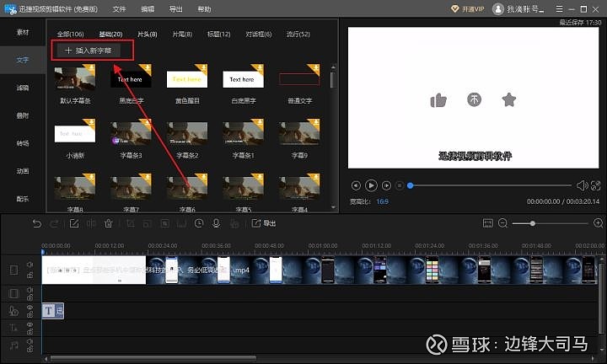The width and height of the screenshot is (607, 364).
Task: Mute the second picture-in-picture track
Action: [x=30, y=289]
